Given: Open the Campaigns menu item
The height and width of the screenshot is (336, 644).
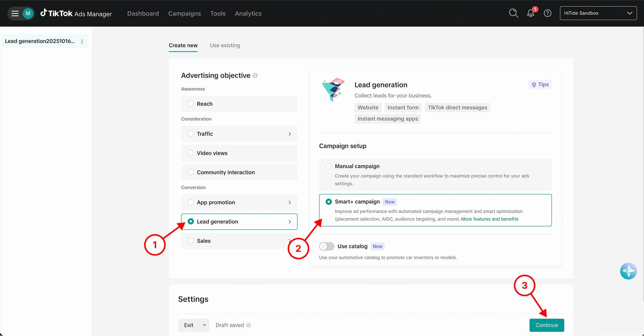Looking at the screenshot, I should click(184, 13).
